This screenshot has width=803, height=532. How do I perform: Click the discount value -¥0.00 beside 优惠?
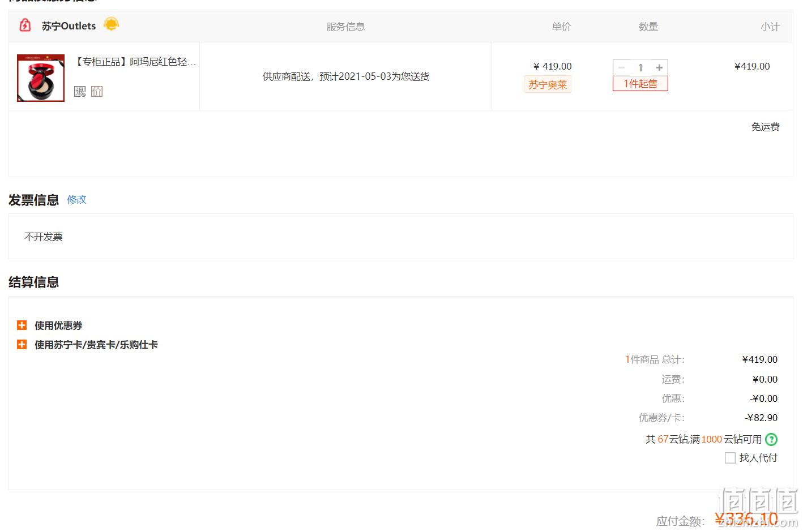764,398
